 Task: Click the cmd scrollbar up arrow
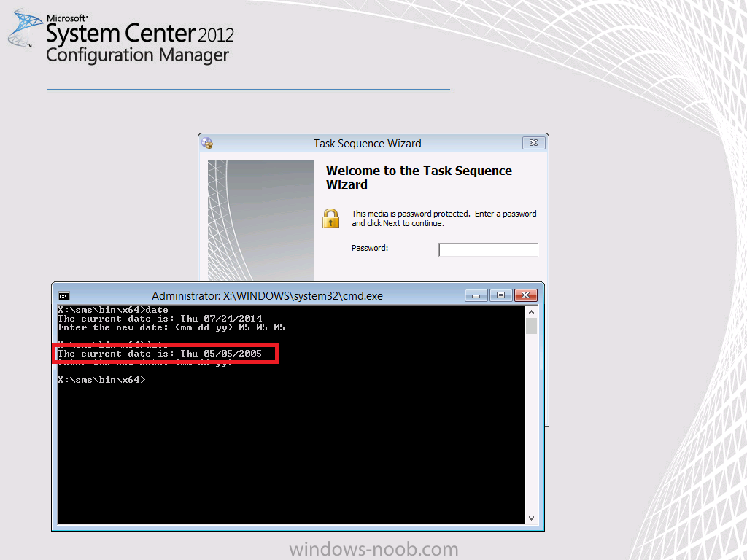[x=531, y=312]
